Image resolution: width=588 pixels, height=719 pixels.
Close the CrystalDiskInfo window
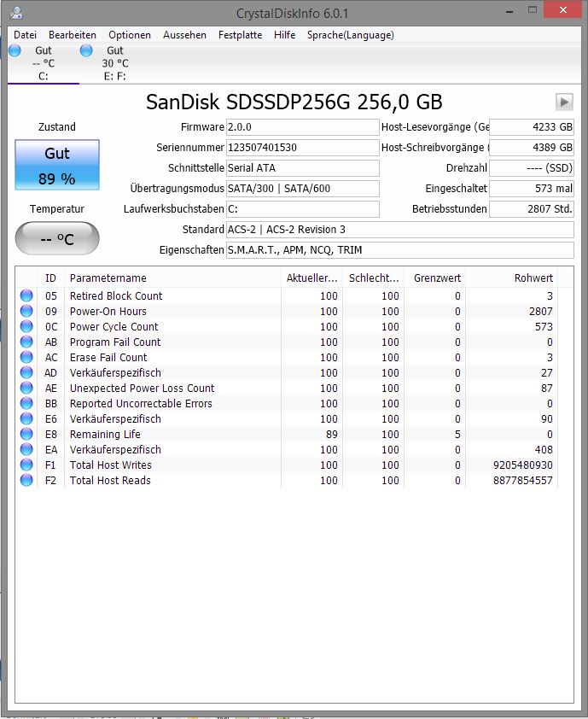562,10
